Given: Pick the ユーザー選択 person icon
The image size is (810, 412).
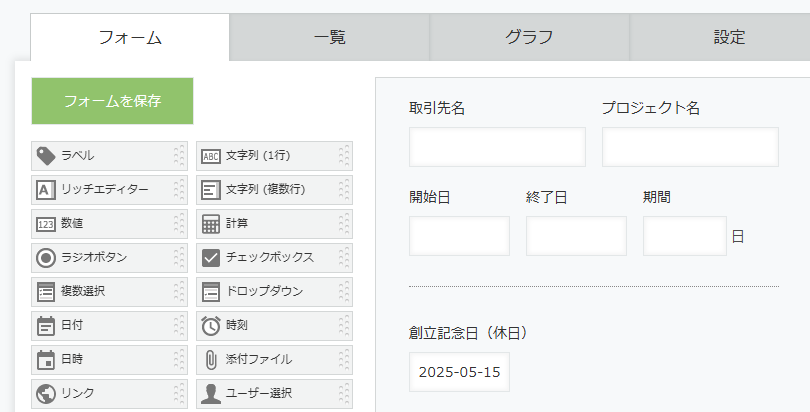Looking at the screenshot, I should (x=211, y=393).
